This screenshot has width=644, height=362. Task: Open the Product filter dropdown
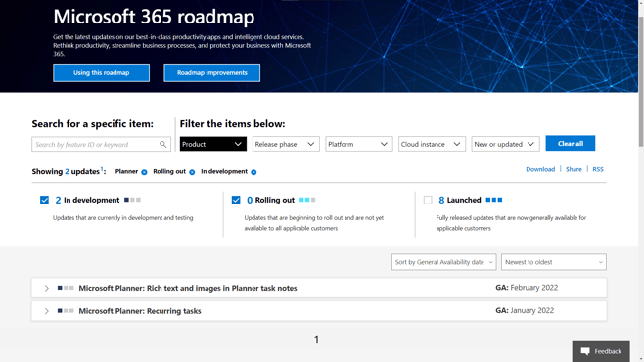[x=213, y=144]
